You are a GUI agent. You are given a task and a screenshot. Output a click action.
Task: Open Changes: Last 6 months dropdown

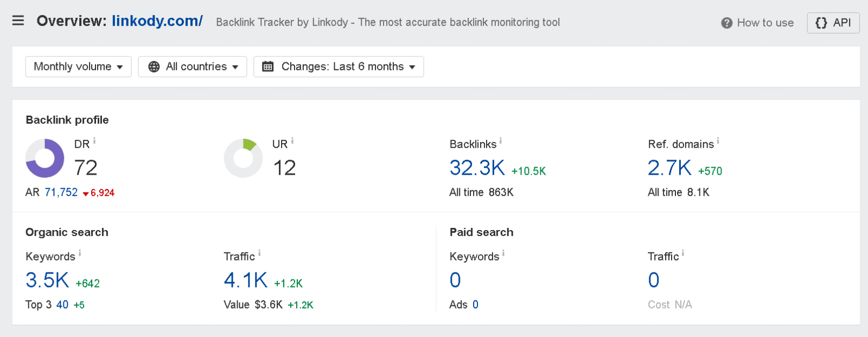tap(339, 67)
